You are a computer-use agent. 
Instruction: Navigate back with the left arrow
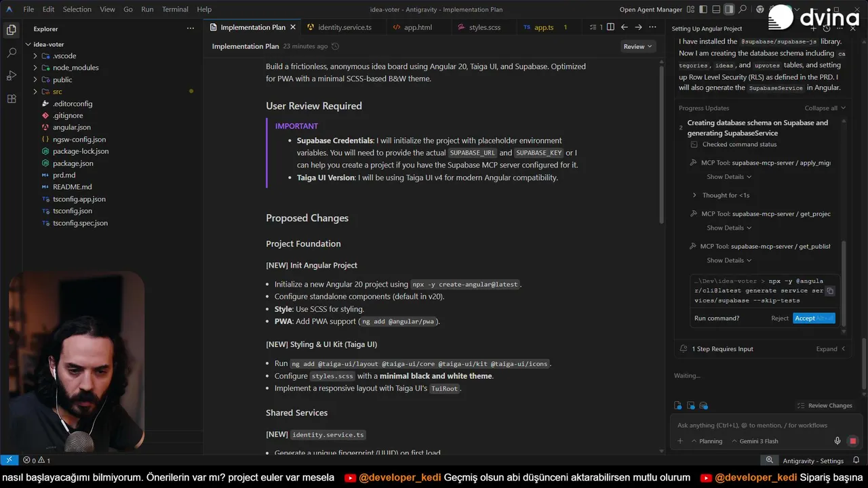coord(625,27)
